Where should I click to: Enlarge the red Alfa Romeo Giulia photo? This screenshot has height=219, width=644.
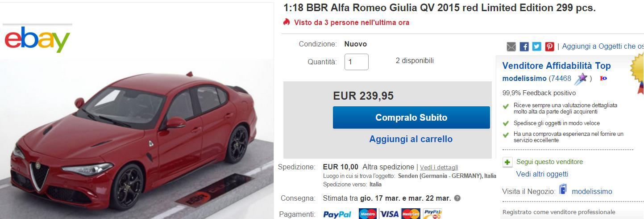137,139
